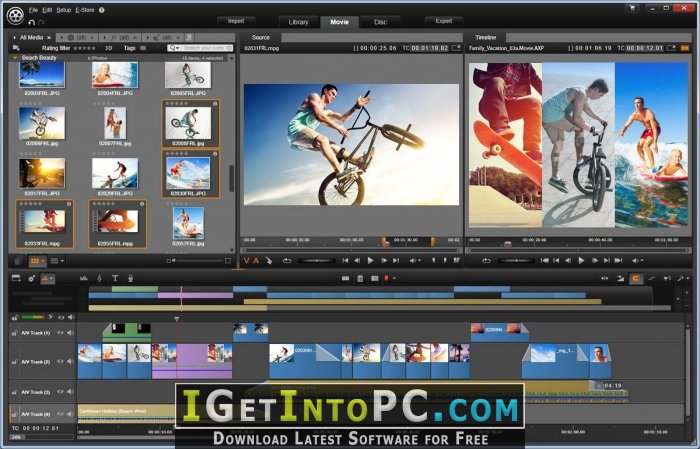
Task: Take a snapshot with the camera icon
Action: [375, 278]
